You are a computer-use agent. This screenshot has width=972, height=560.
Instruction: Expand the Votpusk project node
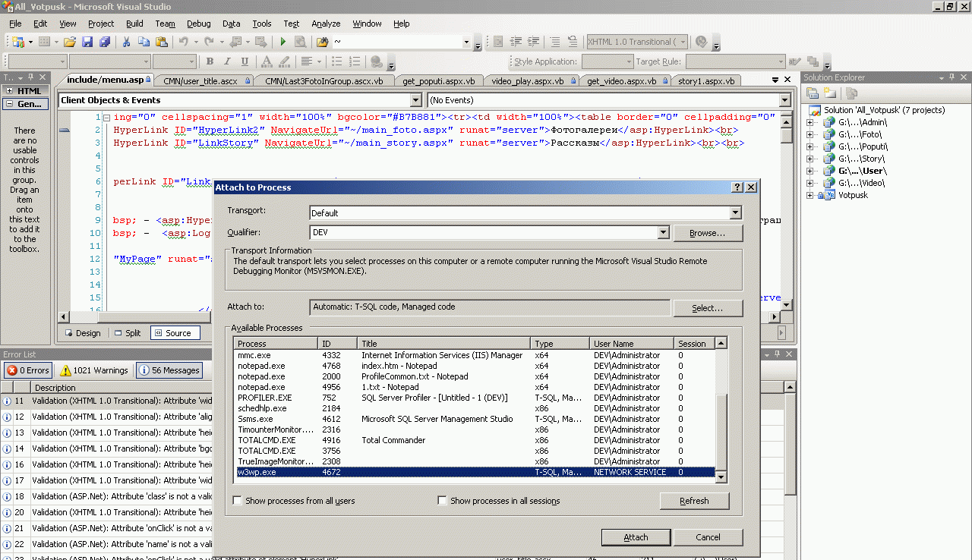[x=810, y=195]
